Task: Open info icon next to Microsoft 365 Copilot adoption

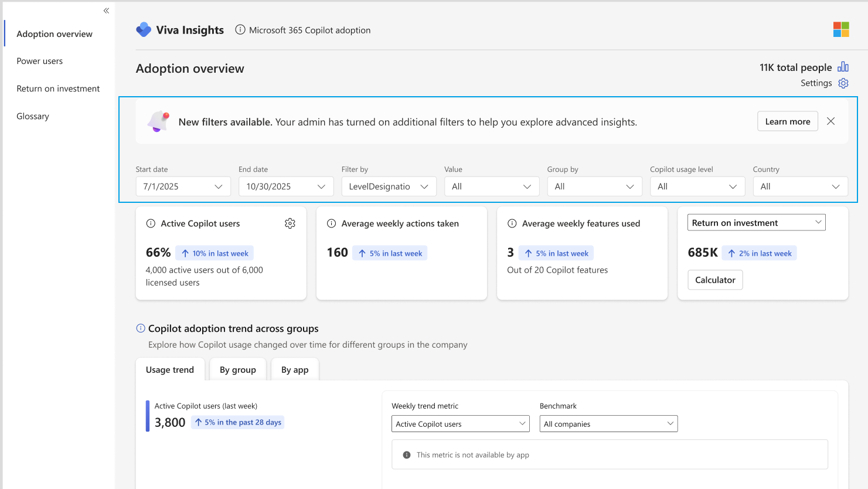Action: pyautogui.click(x=240, y=30)
